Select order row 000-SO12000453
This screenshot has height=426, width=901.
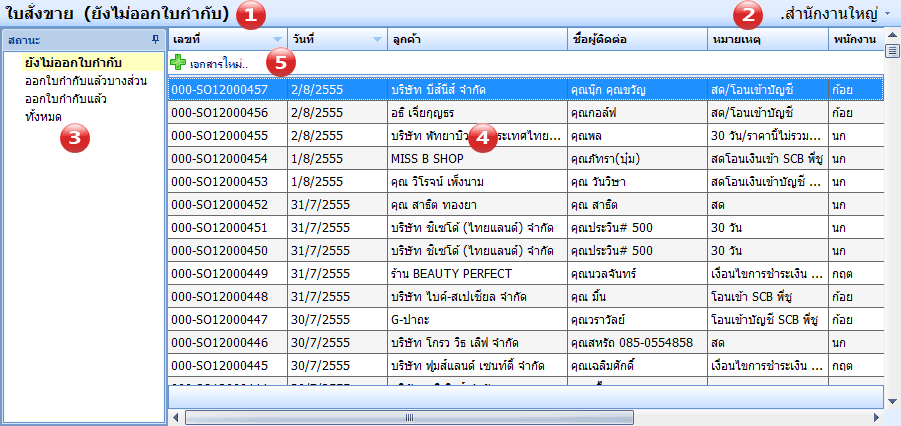coord(226,181)
